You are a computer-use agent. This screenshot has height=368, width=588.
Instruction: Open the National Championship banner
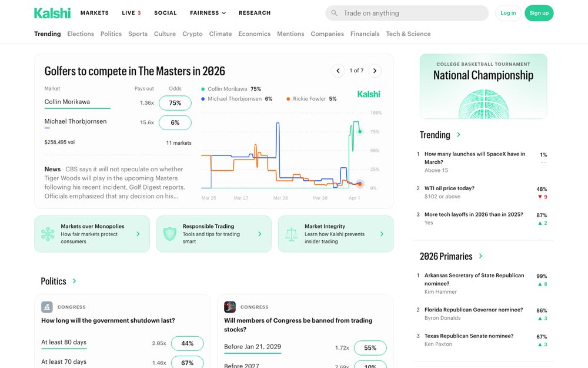tap(483, 87)
